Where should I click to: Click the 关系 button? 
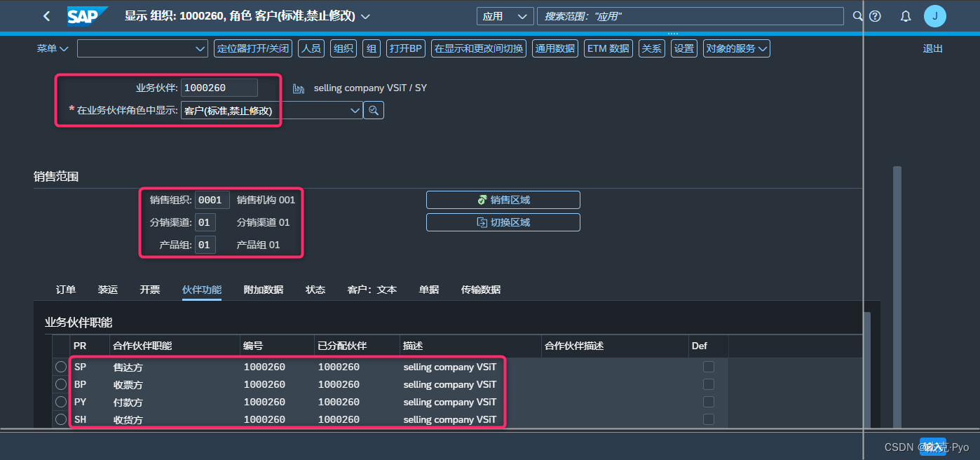[652, 48]
